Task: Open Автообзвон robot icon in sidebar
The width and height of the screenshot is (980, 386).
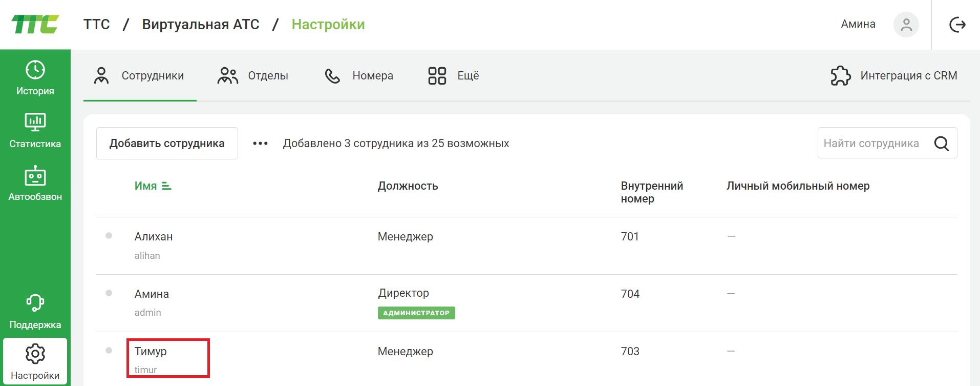Action: click(35, 175)
